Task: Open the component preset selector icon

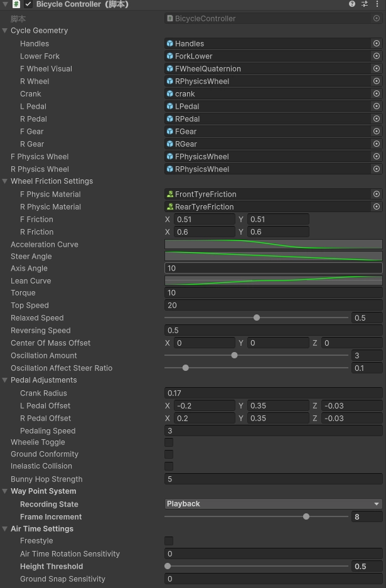Action: pyautogui.click(x=365, y=4)
